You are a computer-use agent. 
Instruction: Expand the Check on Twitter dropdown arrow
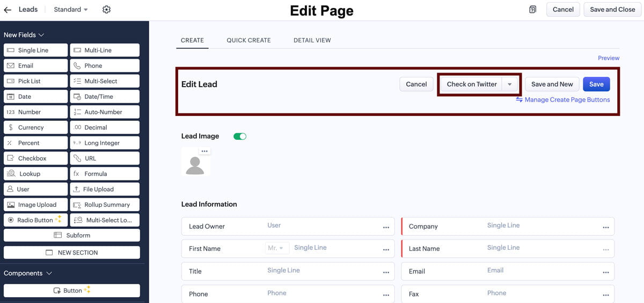pyautogui.click(x=510, y=84)
